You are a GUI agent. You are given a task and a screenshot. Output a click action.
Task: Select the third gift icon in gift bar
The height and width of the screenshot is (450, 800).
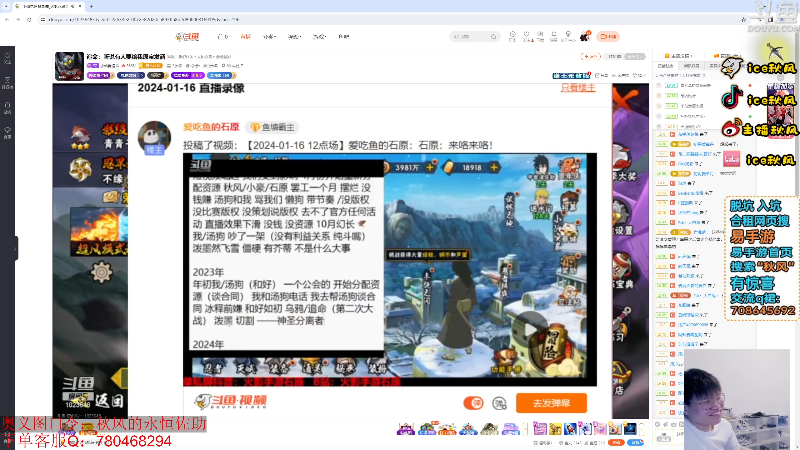(x=447, y=429)
